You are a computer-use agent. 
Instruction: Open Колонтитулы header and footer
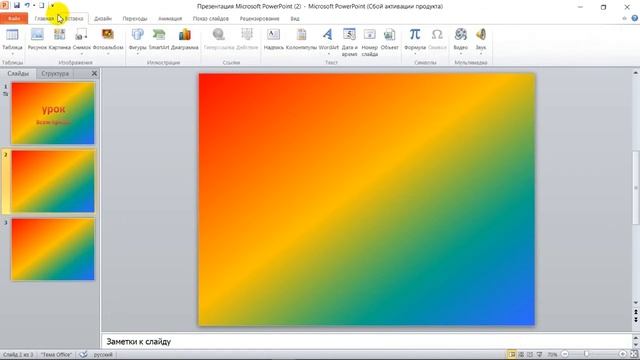301,40
